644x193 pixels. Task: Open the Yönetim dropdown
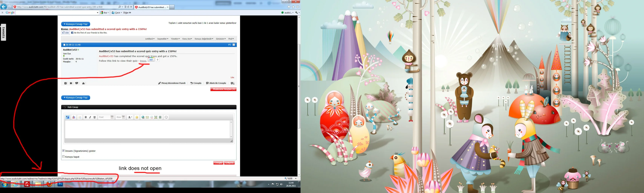coord(175,39)
